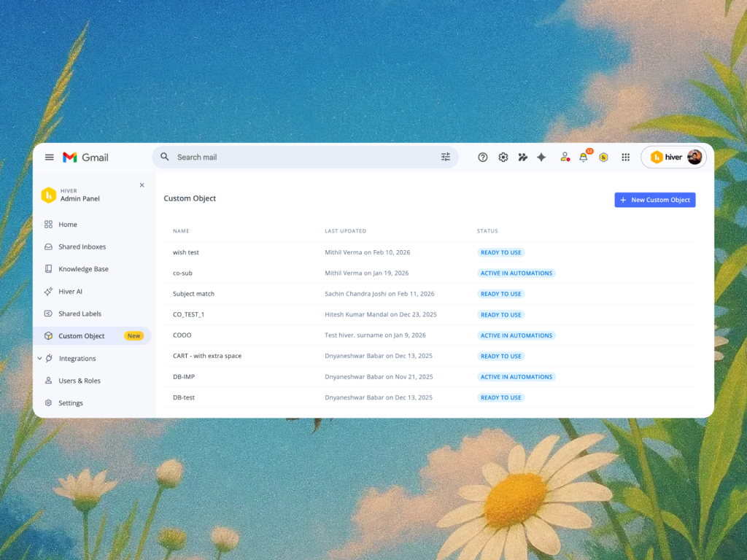Open Gmail settings gear icon

(x=503, y=157)
